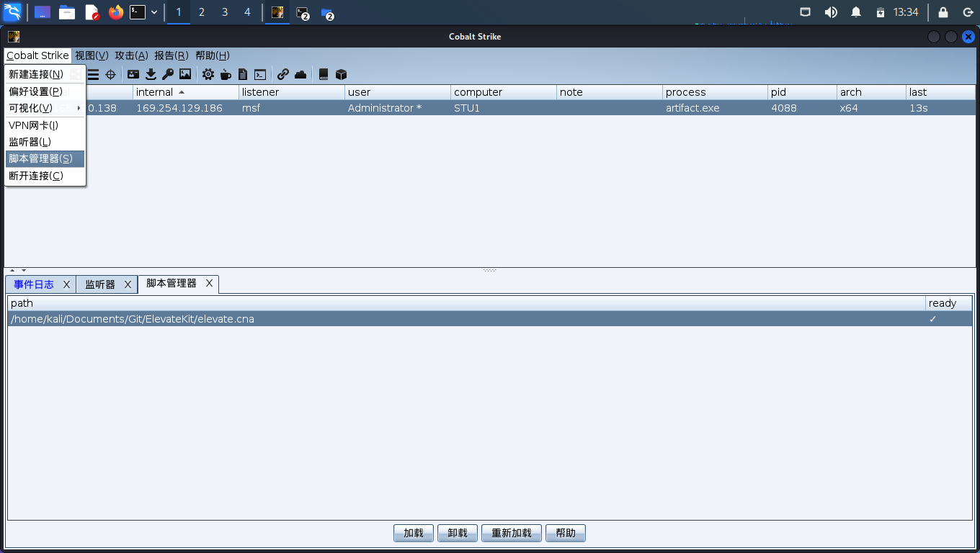980x553 pixels.
Task: Close the 监听器 tab
Action: (x=128, y=284)
